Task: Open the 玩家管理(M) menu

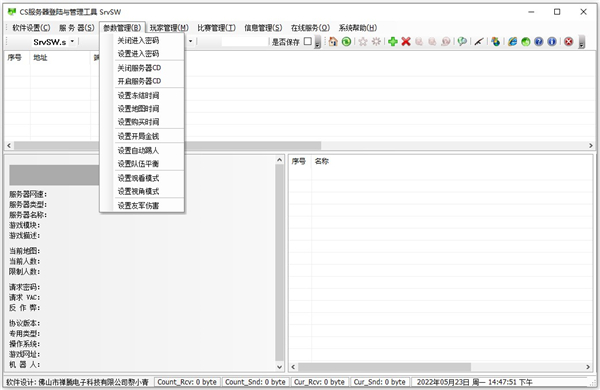Action: (x=169, y=28)
